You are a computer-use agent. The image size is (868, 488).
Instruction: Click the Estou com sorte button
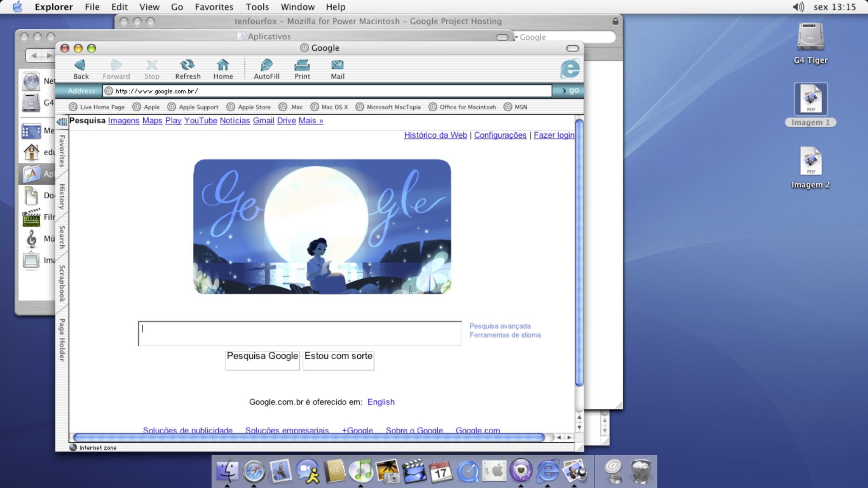pos(338,360)
